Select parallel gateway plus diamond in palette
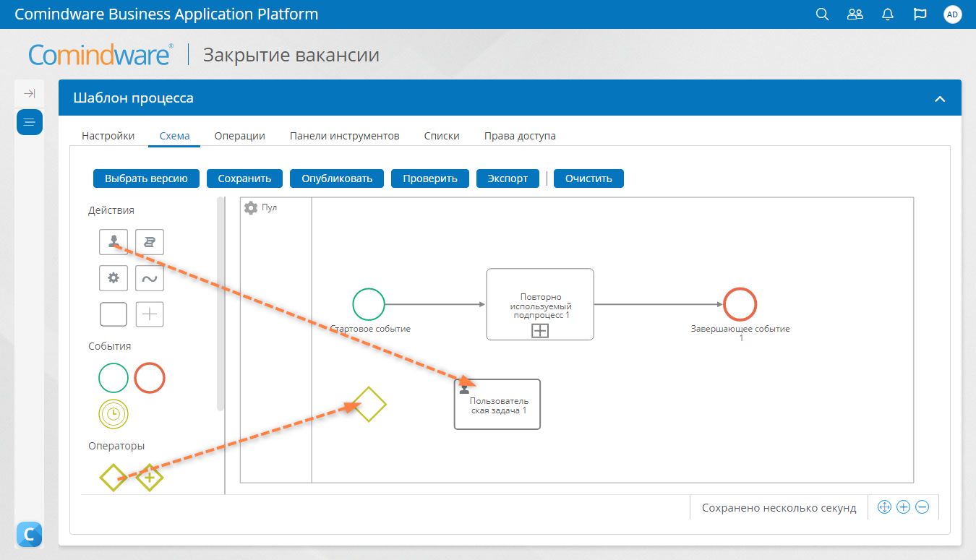Screen dimensions: 976x560 tap(150, 478)
